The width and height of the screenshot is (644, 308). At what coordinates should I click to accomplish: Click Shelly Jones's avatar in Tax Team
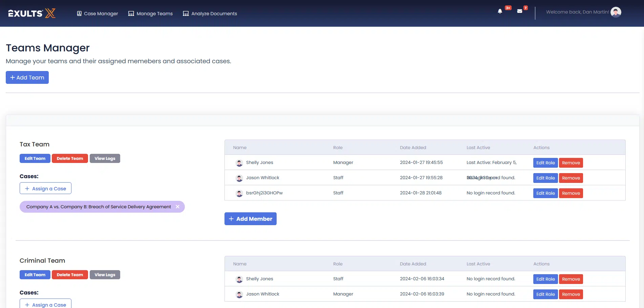point(239,163)
